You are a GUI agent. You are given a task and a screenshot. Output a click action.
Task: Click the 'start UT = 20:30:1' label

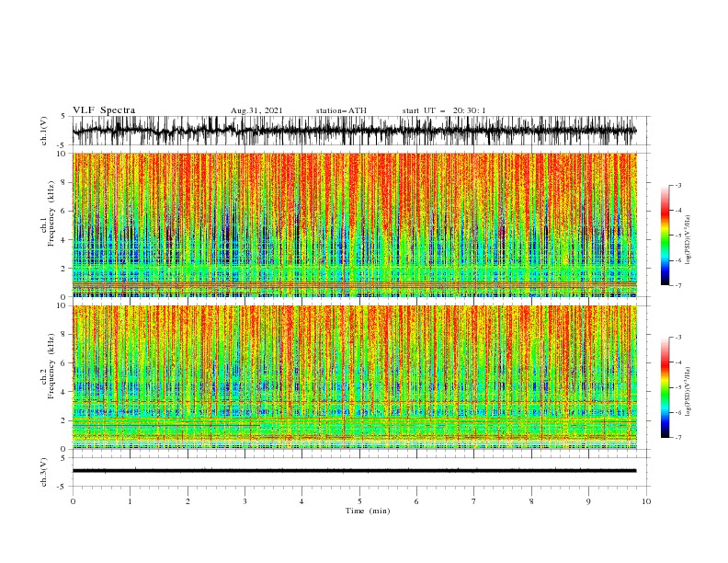tap(444, 110)
